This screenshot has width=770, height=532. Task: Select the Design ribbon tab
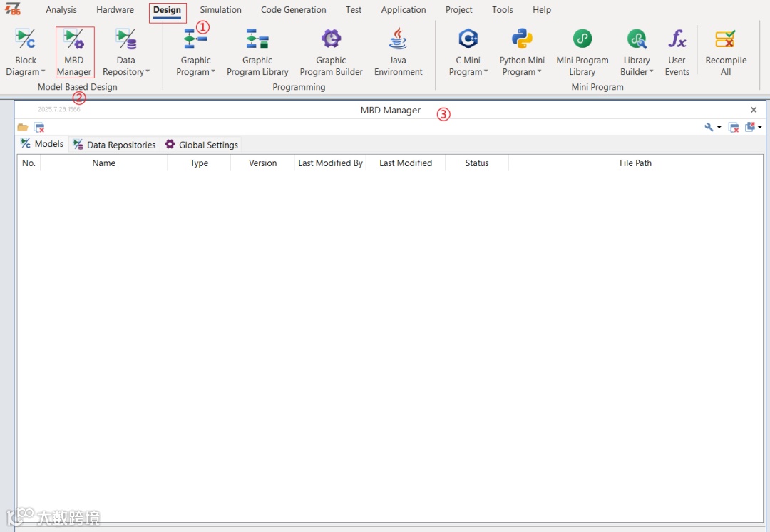click(x=168, y=10)
